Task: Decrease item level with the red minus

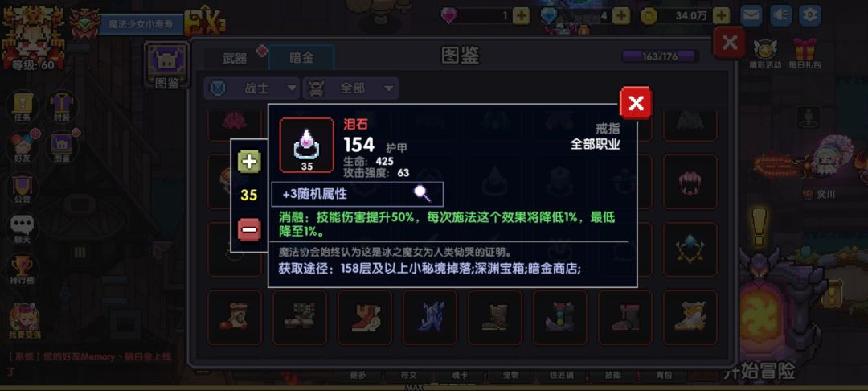Action: [249, 229]
